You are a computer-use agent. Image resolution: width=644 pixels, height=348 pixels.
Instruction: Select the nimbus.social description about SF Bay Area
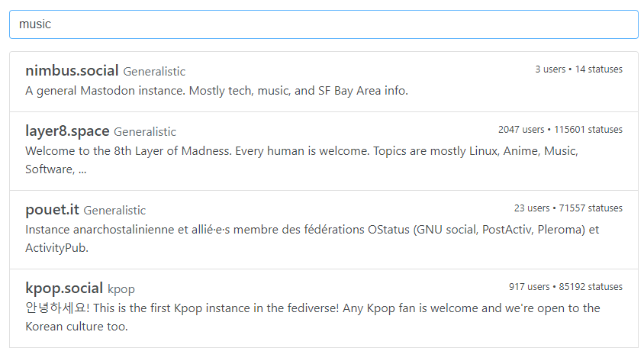[x=217, y=91]
